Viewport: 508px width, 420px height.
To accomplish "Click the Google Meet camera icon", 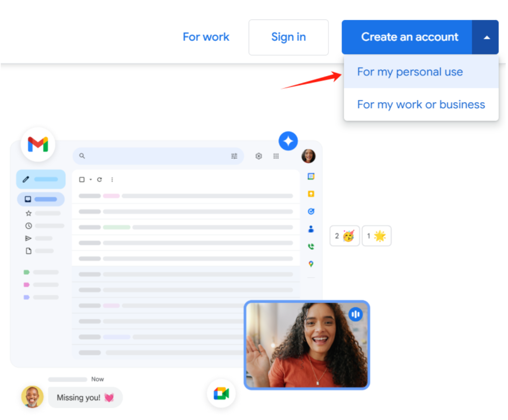I will [221, 394].
